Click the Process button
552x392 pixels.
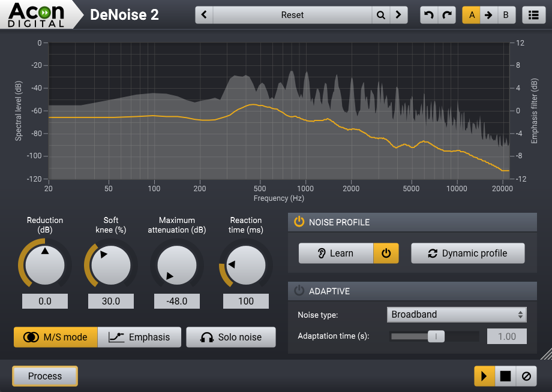[45, 376]
